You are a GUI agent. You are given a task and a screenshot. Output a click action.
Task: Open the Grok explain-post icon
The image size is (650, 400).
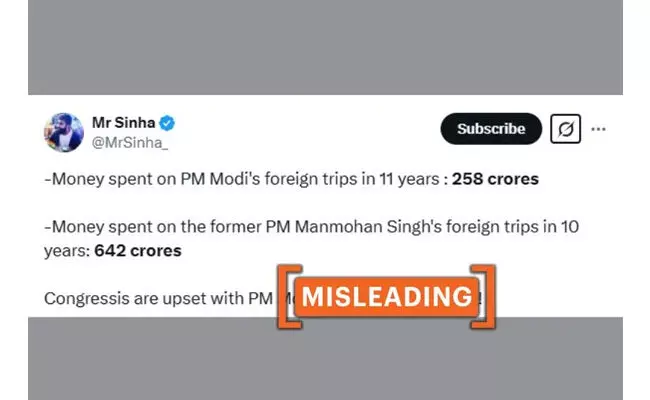[x=565, y=129]
